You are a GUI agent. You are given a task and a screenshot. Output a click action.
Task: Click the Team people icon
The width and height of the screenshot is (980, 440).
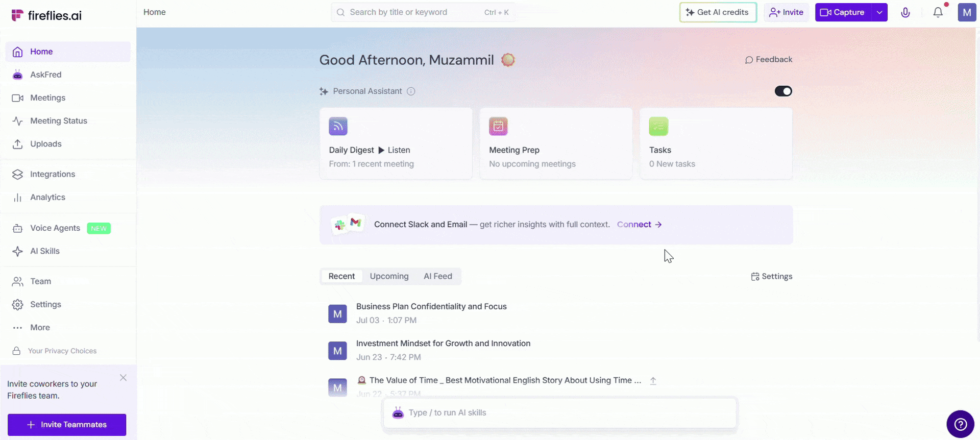point(17,281)
